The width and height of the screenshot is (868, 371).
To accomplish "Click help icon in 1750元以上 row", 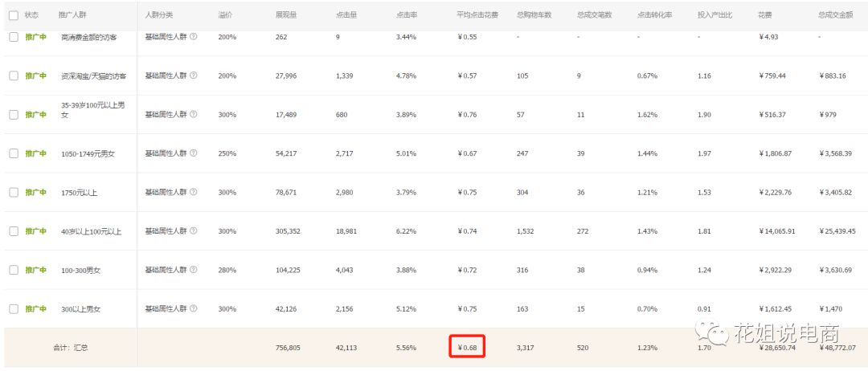I will point(193,193).
